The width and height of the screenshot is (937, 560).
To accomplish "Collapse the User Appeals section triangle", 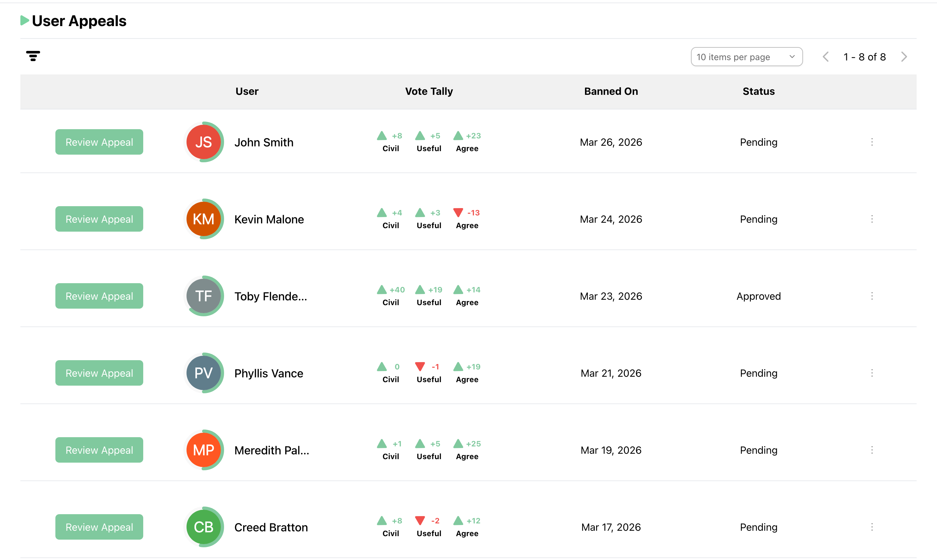I will click(25, 21).
